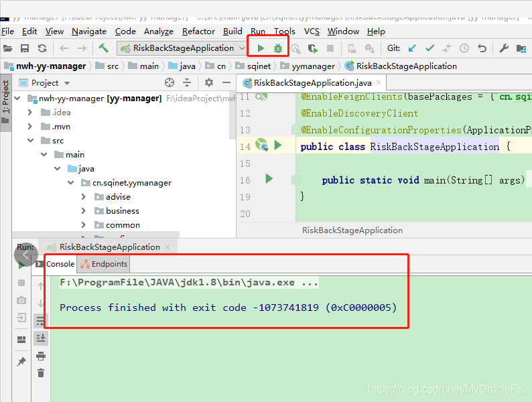Screen dimensions: 532x402
Task: Click the Stop square icon in toolbar
Action: pyautogui.click(x=330, y=48)
